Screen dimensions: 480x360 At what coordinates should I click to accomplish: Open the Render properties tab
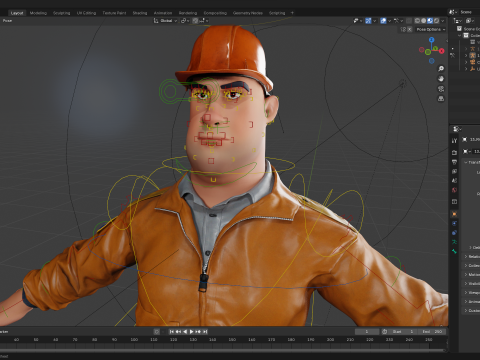454,152
